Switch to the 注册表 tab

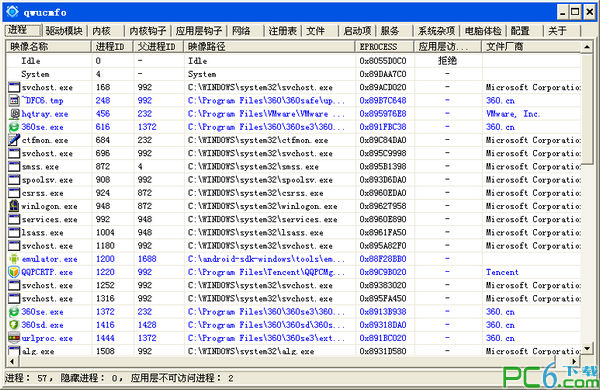pos(282,31)
